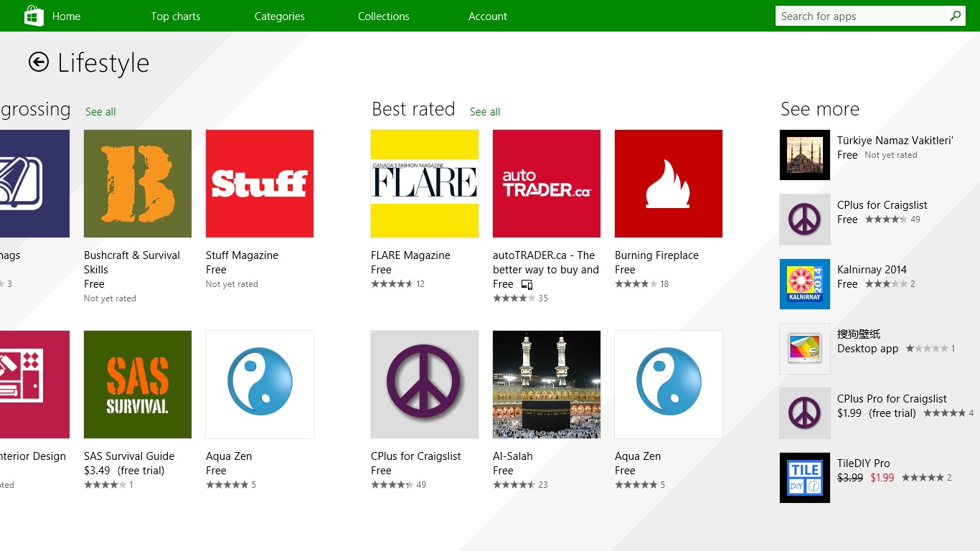980x551 pixels.
Task: Click '$3.49 (free trial)' under SAS Survival Guide
Action: pos(124,471)
